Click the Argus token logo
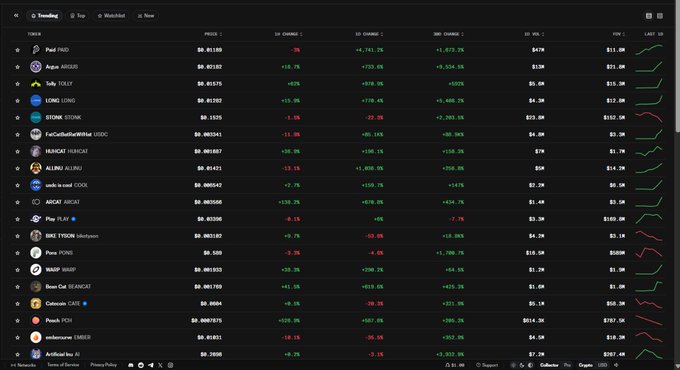 [36, 67]
